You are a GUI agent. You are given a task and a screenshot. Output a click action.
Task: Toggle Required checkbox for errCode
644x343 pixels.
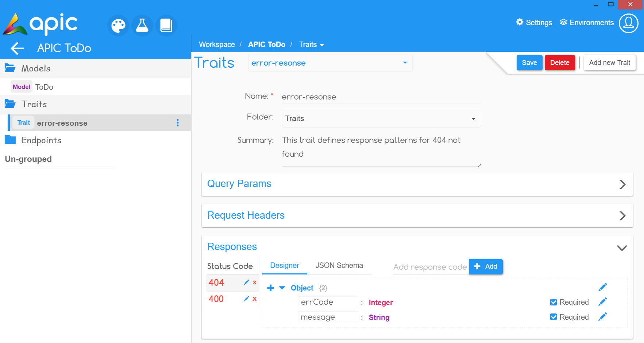[x=554, y=302]
